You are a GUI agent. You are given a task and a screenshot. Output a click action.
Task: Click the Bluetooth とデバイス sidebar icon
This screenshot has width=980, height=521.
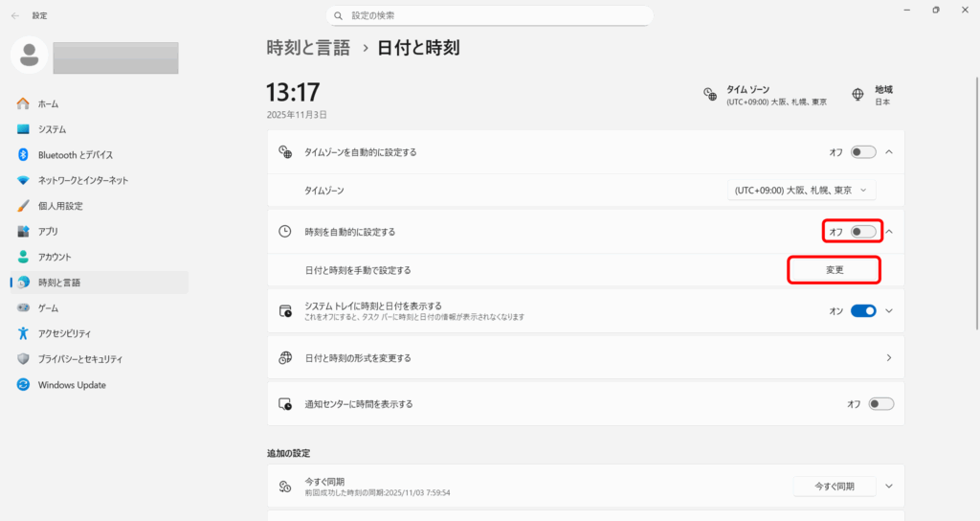23,154
